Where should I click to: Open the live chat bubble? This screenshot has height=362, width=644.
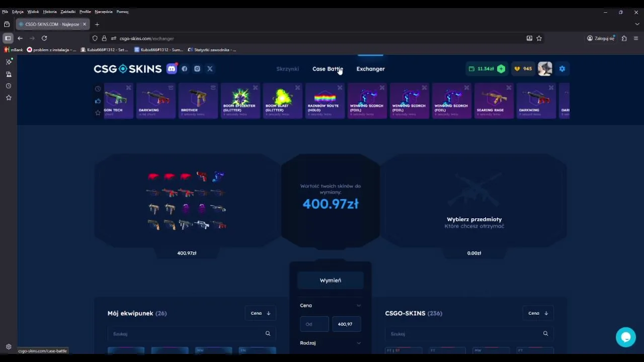(626, 337)
